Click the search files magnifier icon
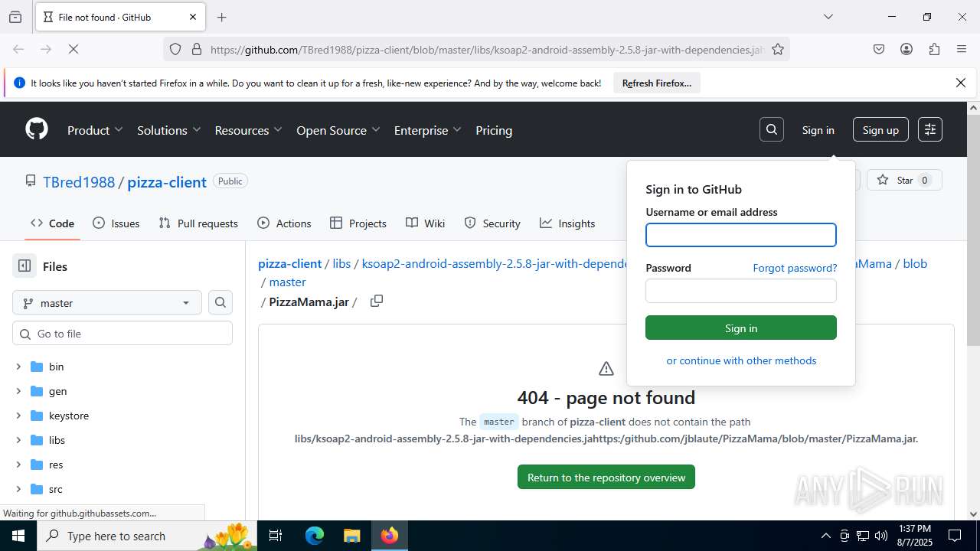The image size is (980, 551). point(220,302)
